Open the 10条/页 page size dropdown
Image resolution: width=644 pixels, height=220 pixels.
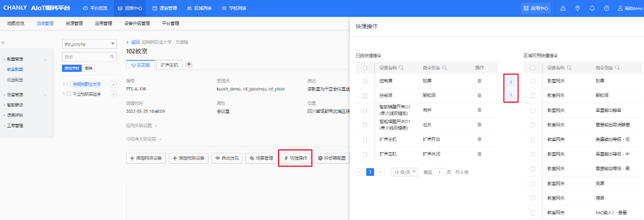(405, 172)
